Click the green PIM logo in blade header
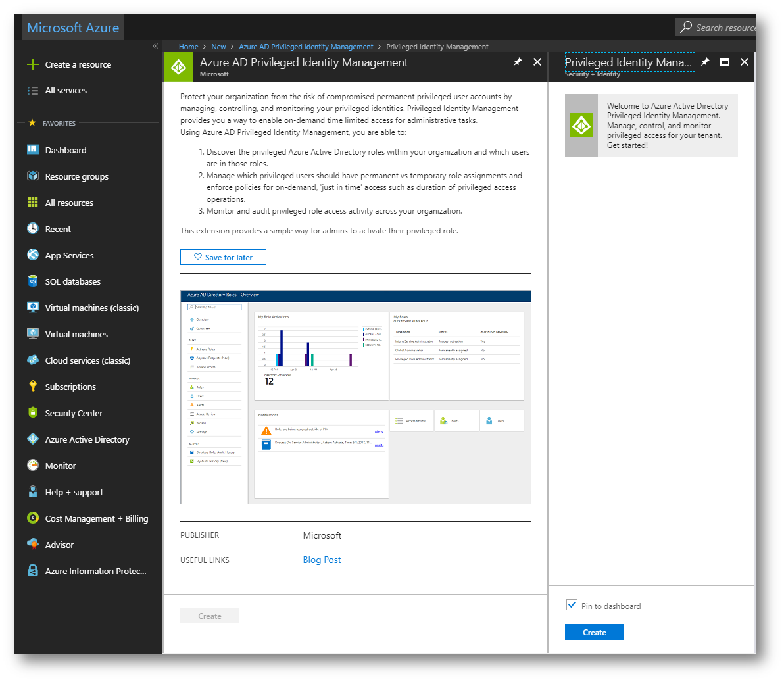 pos(178,67)
